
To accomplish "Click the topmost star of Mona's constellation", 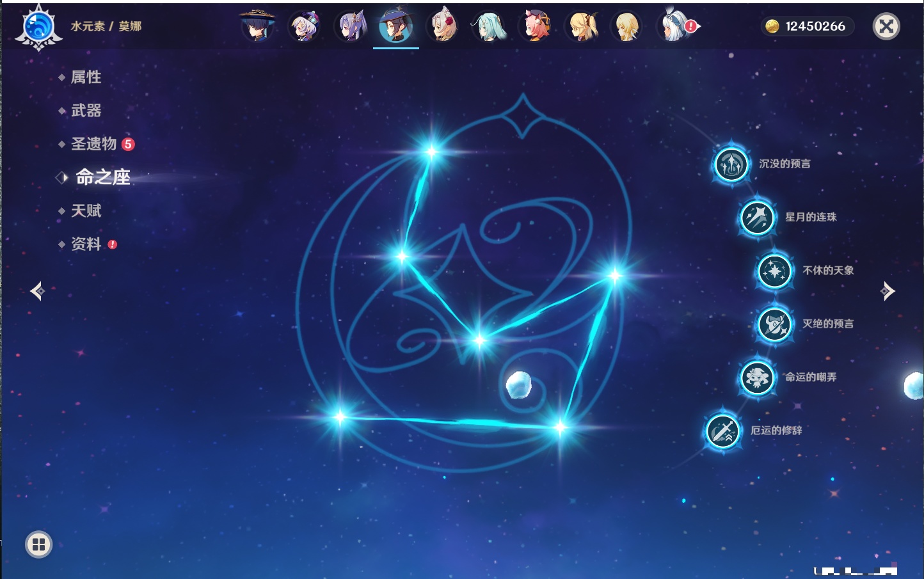I will [431, 152].
